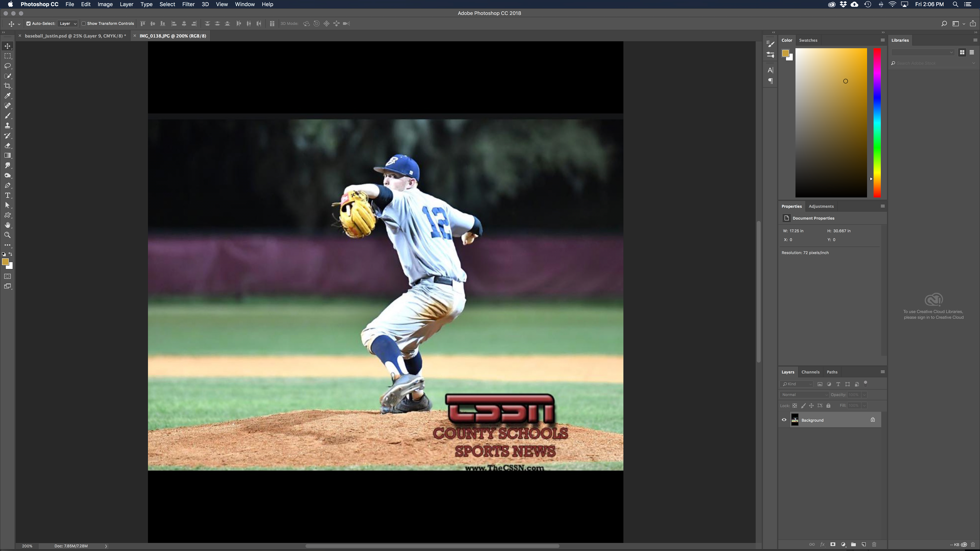Select the Crop tool
Image resolution: width=980 pixels, height=551 pixels.
tap(7, 86)
